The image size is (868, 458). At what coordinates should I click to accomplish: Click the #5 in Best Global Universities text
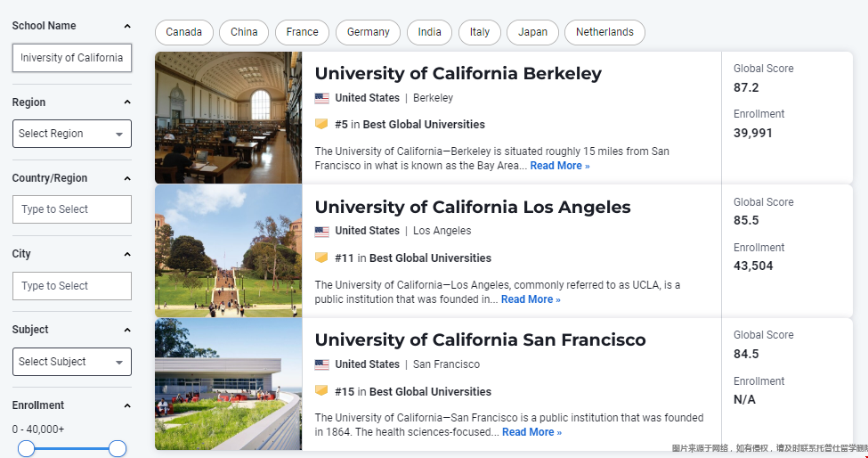coord(410,125)
